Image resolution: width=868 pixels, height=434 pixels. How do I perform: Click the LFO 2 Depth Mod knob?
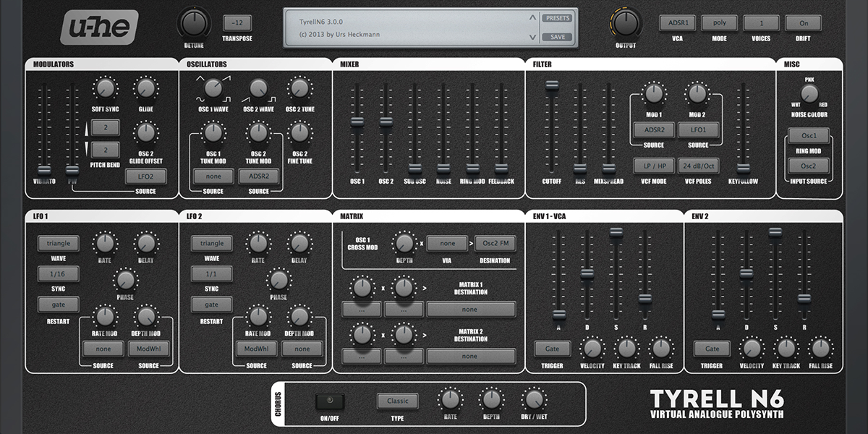[299, 316]
